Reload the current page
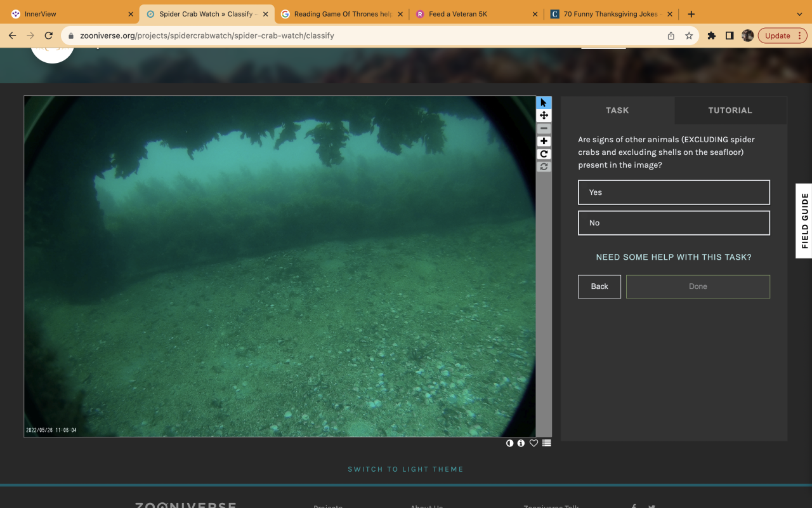812x508 pixels. point(49,36)
